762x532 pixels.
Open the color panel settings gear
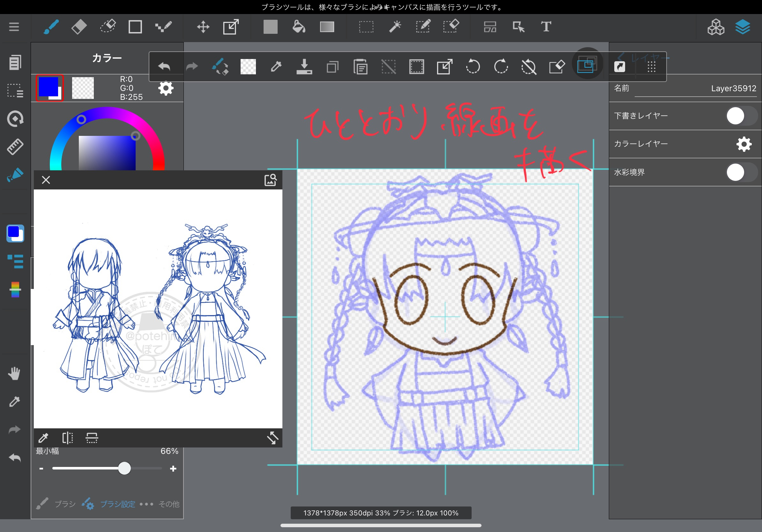166,88
